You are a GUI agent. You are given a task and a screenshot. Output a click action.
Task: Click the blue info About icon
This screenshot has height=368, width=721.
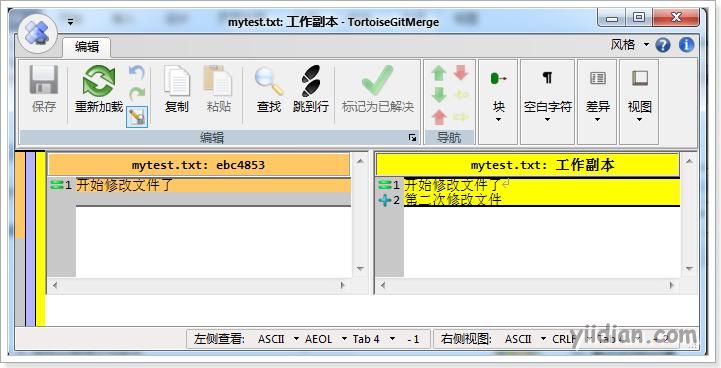tap(687, 45)
